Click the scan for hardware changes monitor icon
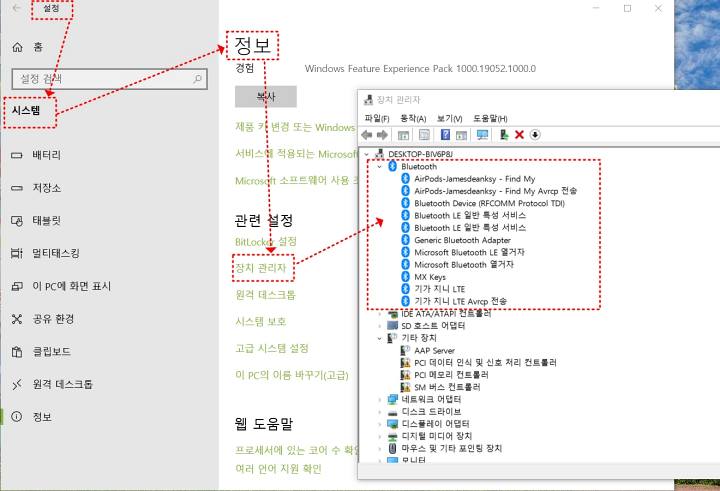 point(482,135)
